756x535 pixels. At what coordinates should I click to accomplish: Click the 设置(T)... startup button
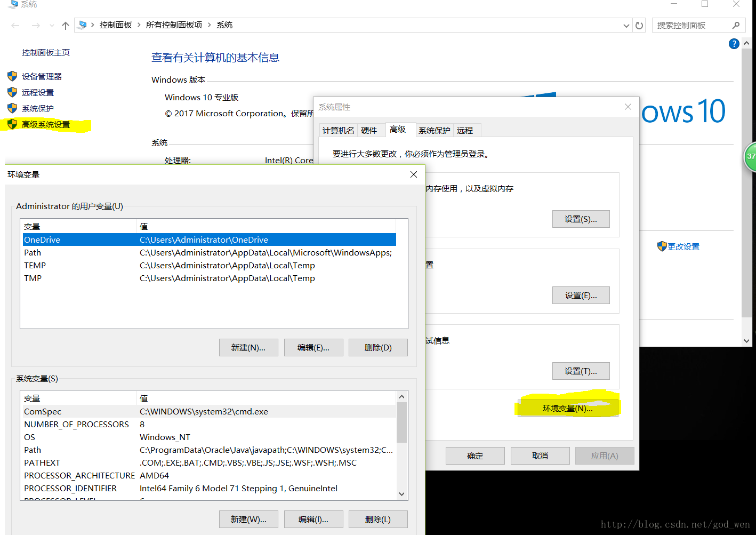tap(581, 371)
